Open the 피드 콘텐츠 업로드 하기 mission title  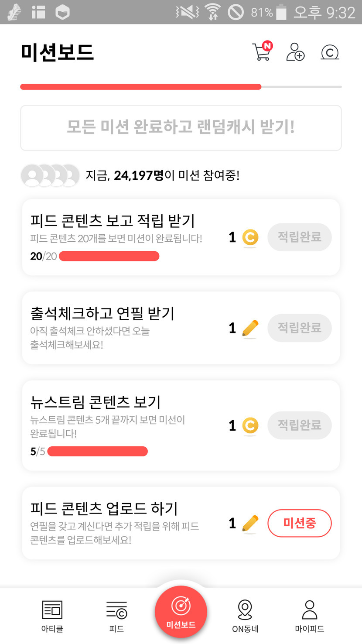click(x=104, y=509)
